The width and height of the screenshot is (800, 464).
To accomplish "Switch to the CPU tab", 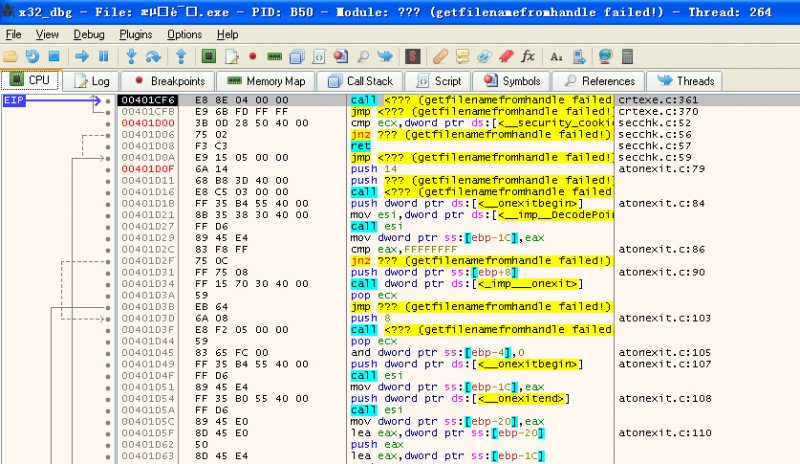I will click(31, 80).
